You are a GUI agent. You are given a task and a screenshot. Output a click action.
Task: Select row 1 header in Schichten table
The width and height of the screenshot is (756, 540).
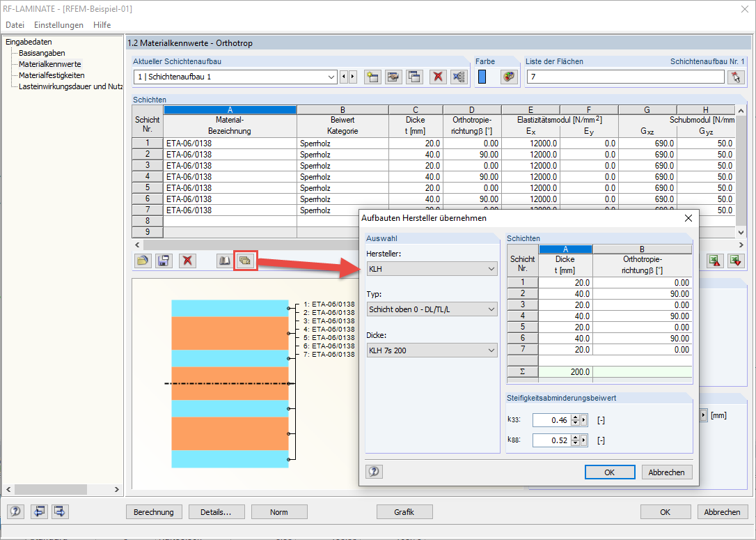148,143
